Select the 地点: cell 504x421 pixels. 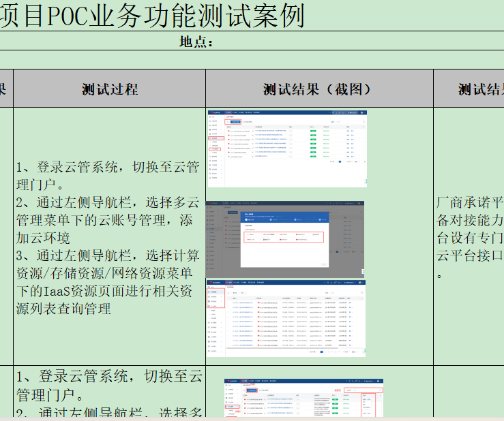point(252,41)
